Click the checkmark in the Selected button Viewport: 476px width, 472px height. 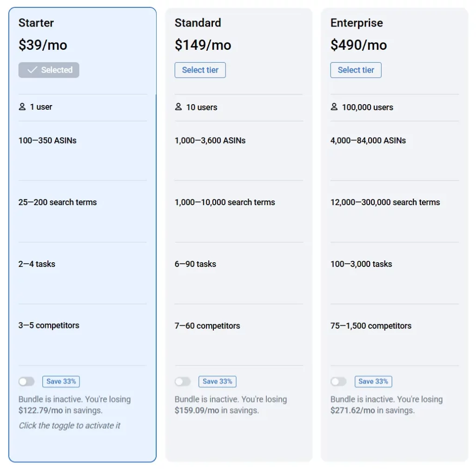pyautogui.click(x=32, y=70)
